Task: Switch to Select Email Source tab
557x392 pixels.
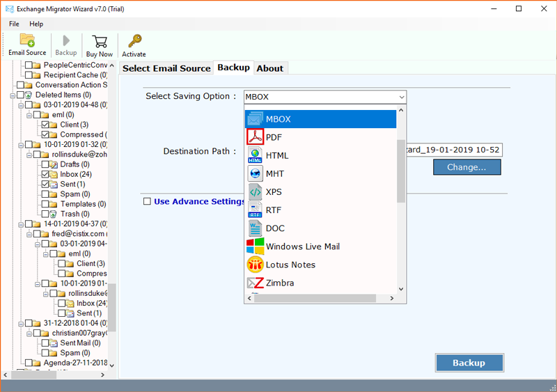Action: tap(166, 68)
